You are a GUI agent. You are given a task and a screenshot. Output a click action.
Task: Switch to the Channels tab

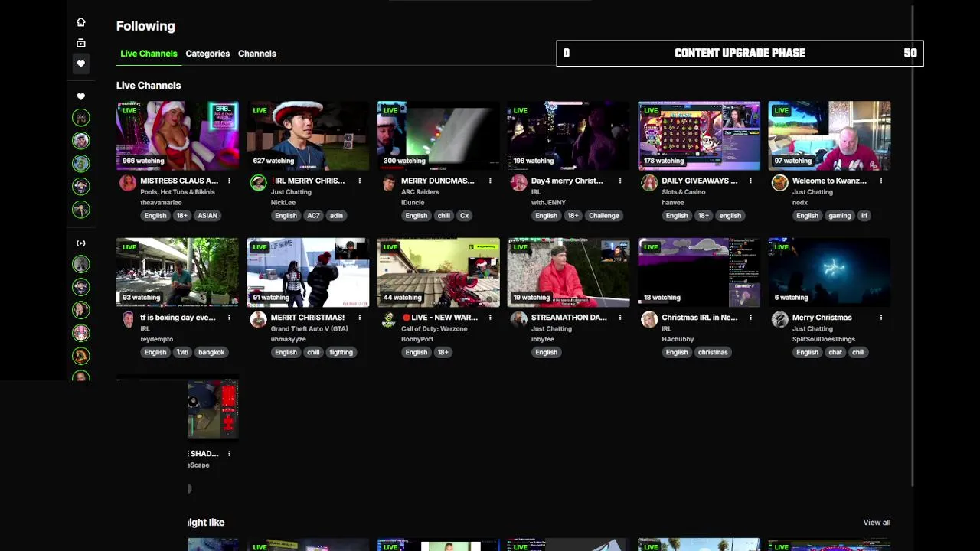point(257,54)
